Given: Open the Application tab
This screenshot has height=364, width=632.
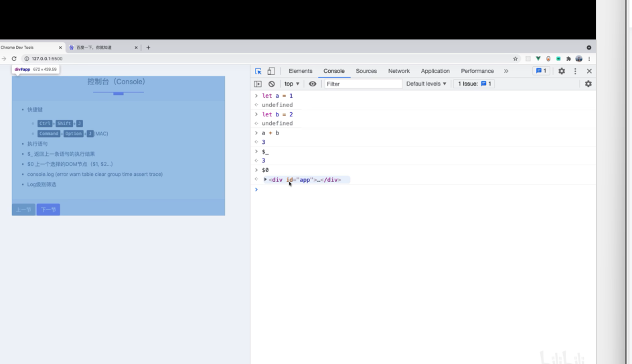Looking at the screenshot, I should (435, 71).
